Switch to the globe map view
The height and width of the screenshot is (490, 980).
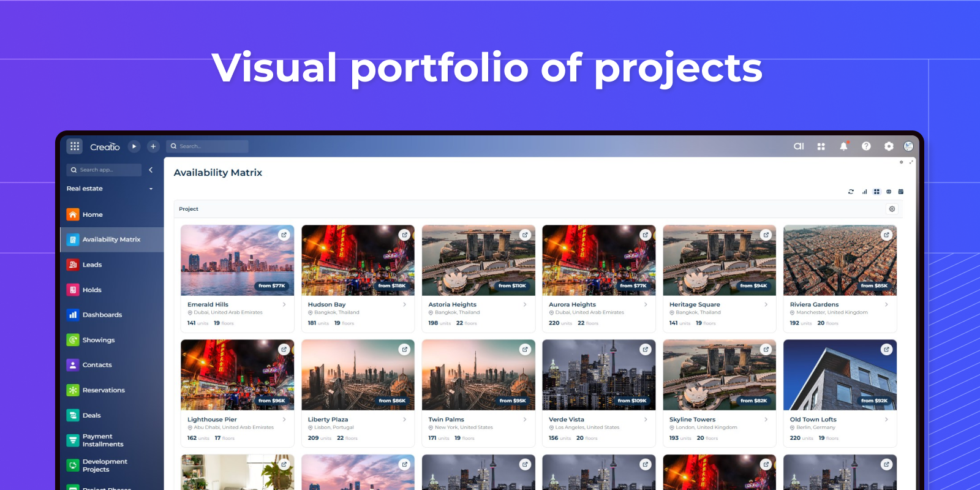(x=889, y=192)
